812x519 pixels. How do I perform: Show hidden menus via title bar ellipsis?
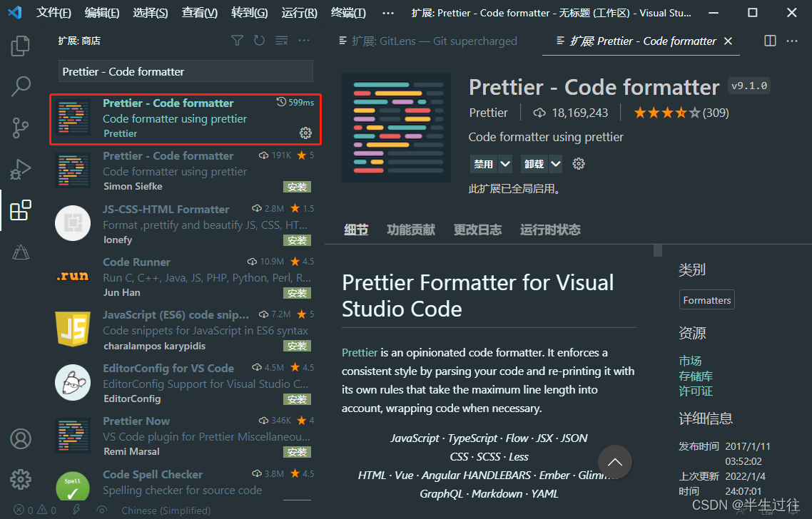(x=388, y=13)
